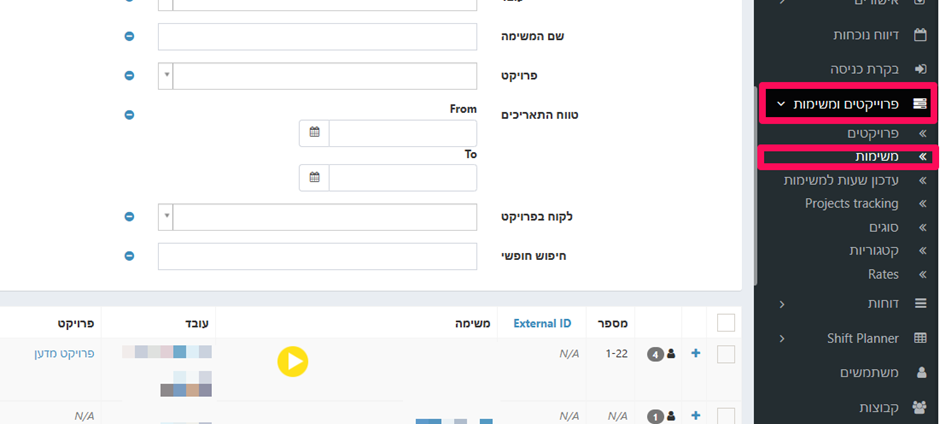This screenshot has width=940, height=424.
Task: Click the שם המשימה text field
Action: tap(318, 37)
